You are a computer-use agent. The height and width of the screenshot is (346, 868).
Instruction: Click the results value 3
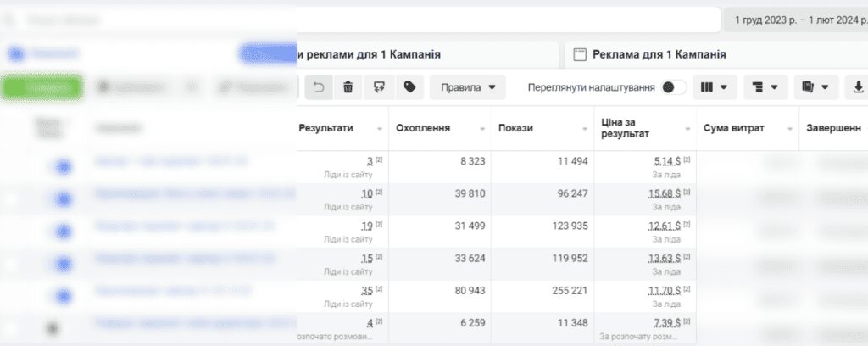click(x=370, y=162)
